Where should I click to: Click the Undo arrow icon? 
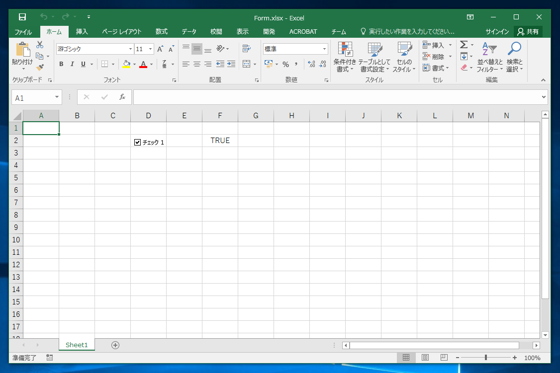click(44, 17)
